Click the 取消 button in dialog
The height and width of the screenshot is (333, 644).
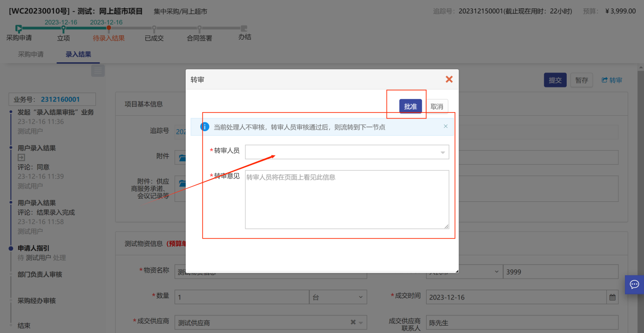tap(437, 107)
